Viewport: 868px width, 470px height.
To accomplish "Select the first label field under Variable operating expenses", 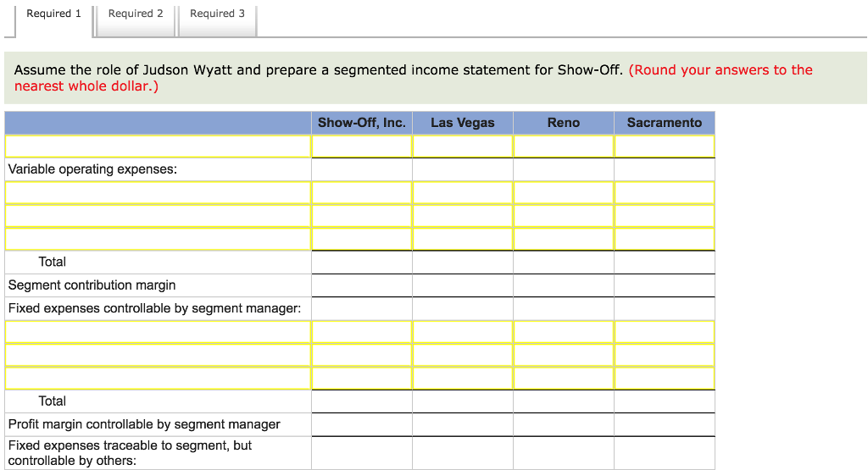I will click(159, 193).
